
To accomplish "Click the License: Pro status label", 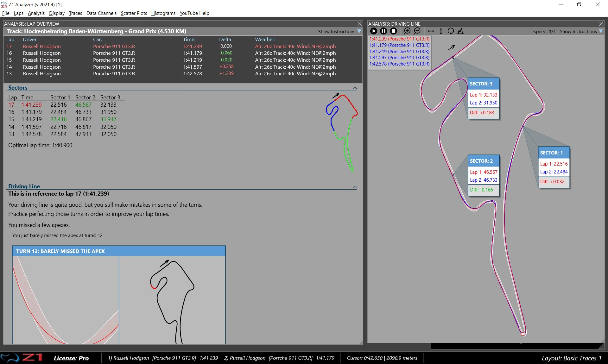I will tap(71, 358).
